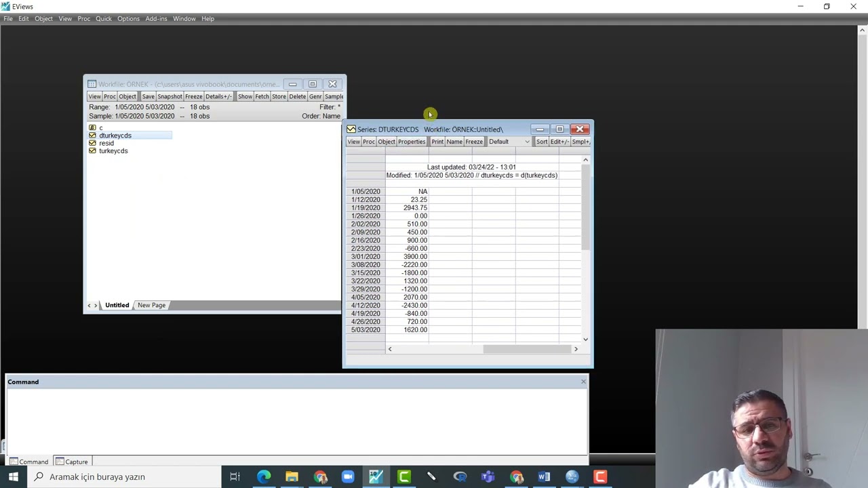The image size is (868, 488).
Task: Switch to the Untitled workfile page tab
Action: pos(117,305)
